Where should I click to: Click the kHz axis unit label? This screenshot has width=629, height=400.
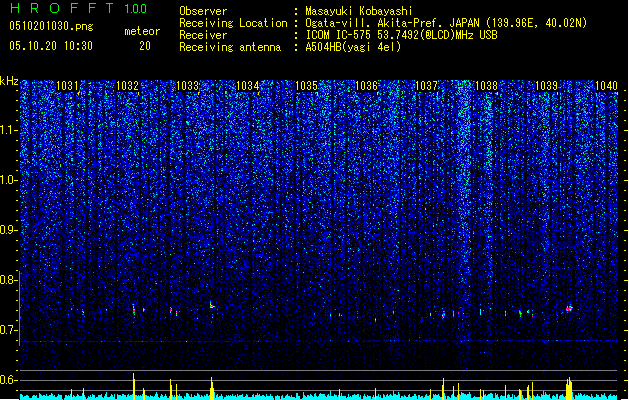(x=9, y=81)
